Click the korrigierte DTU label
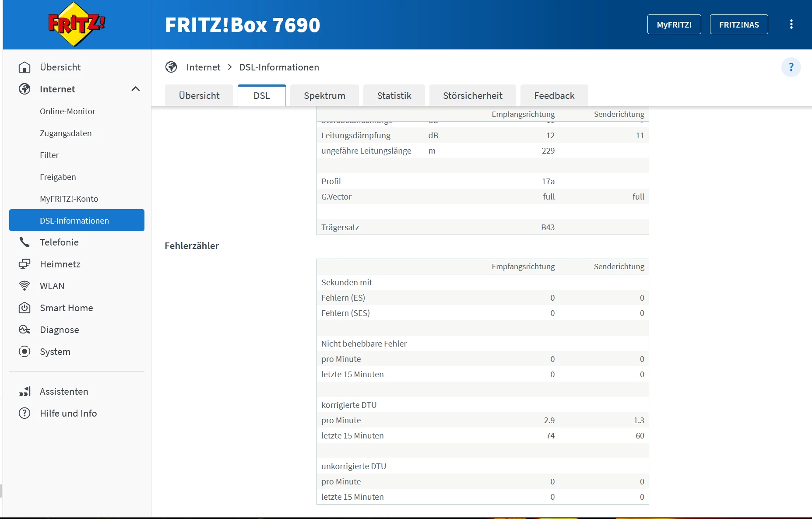Screen dimensions: 812x519 pos(349,405)
